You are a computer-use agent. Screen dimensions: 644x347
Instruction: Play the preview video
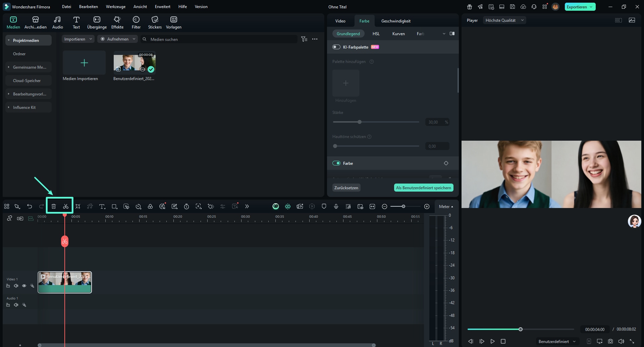coord(492,341)
